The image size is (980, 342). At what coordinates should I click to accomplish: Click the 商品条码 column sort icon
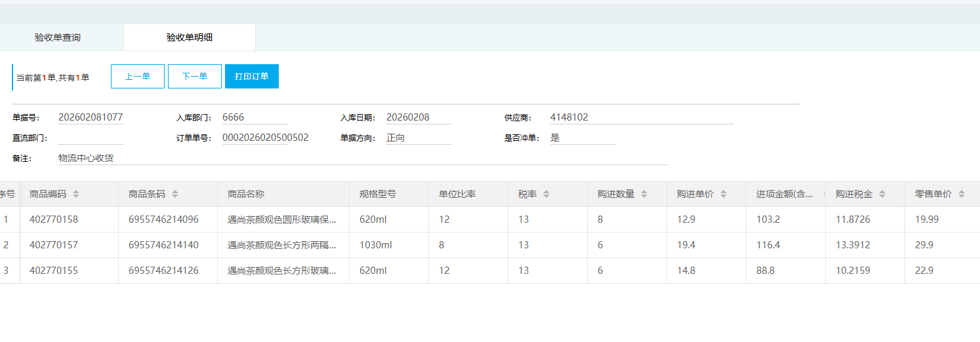(175, 195)
